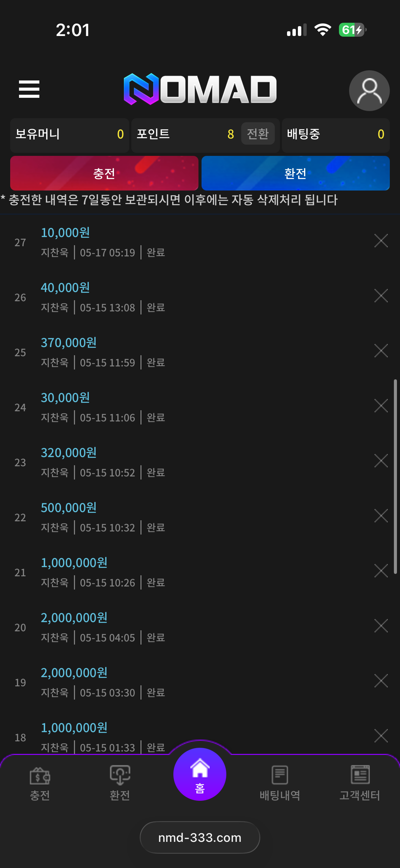Click the blue 환전 banner button

(x=296, y=173)
